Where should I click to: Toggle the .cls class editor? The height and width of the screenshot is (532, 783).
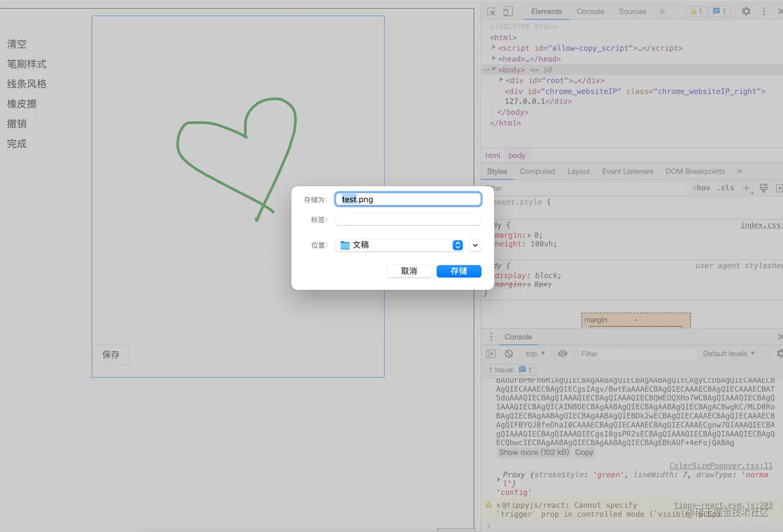click(x=726, y=188)
